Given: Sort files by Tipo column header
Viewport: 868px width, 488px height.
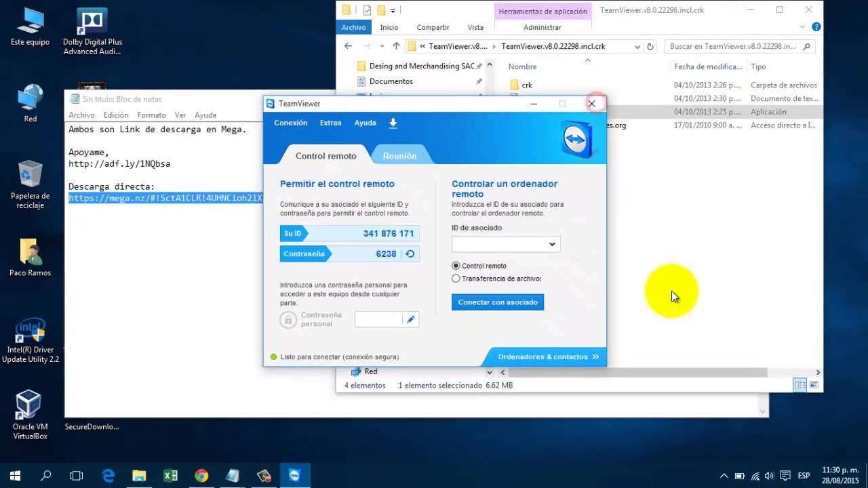Looking at the screenshot, I should 758,66.
